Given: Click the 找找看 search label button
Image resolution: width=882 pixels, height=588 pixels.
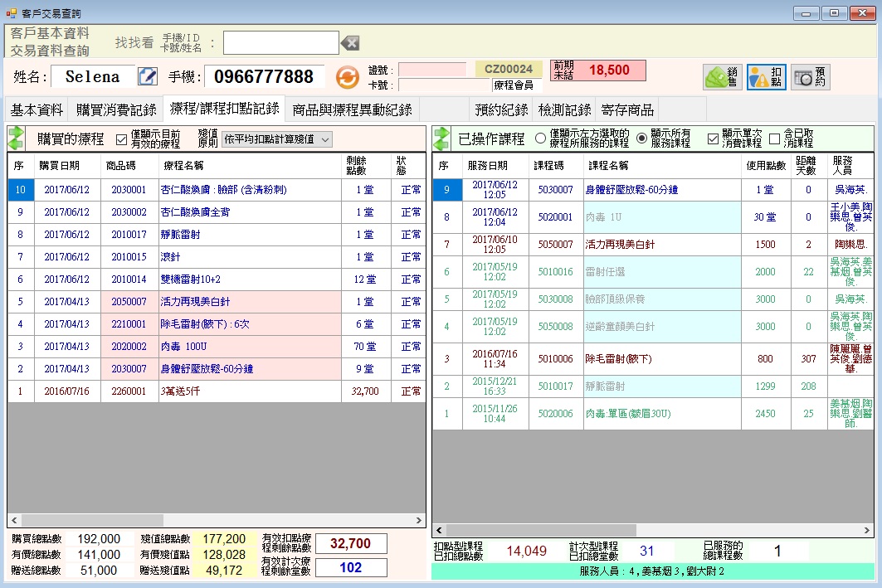Looking at the screenshot, I should [x=134, y=43].
